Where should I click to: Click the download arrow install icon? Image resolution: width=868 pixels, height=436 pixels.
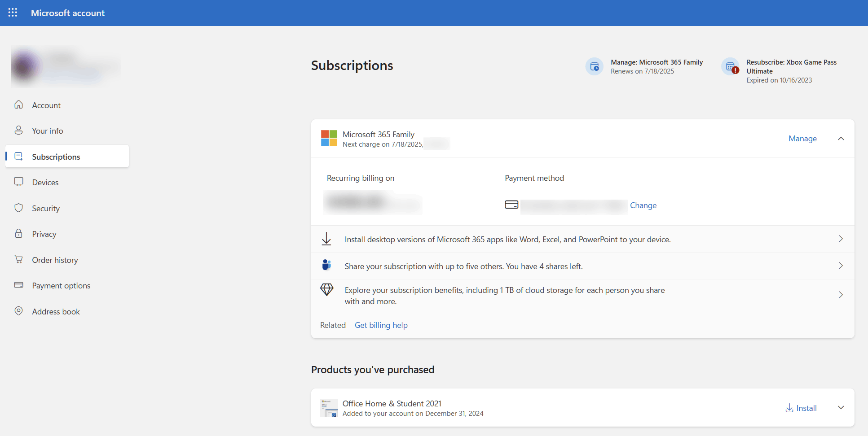[326, 239]
